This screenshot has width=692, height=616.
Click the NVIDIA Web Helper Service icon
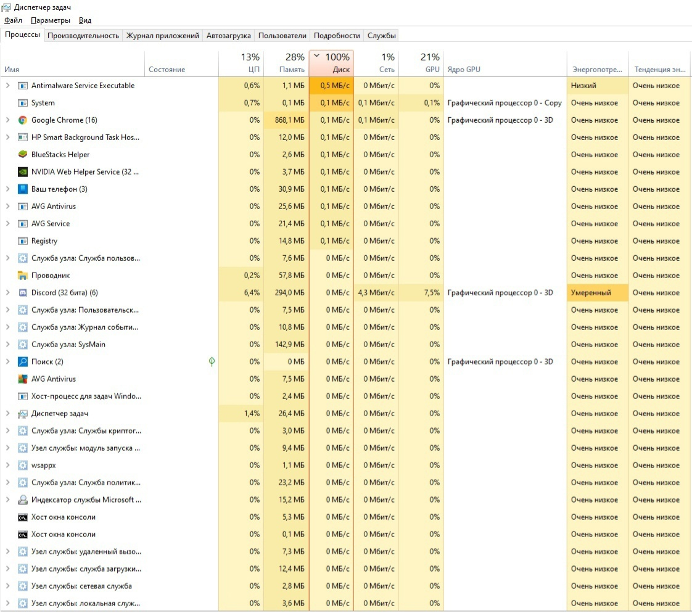[x=22, y=171]
